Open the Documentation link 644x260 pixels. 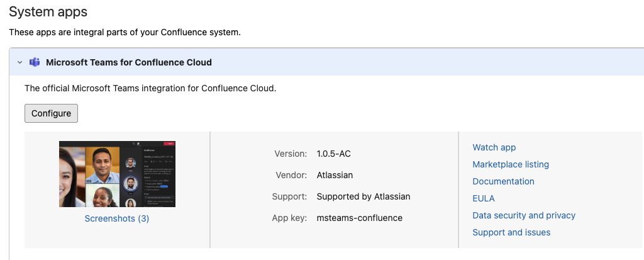pos(504,181)
